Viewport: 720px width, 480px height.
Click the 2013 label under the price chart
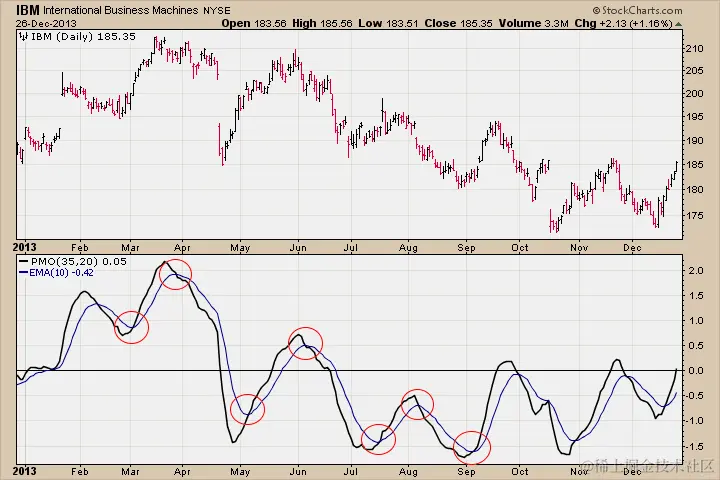(x=24, y=247)
